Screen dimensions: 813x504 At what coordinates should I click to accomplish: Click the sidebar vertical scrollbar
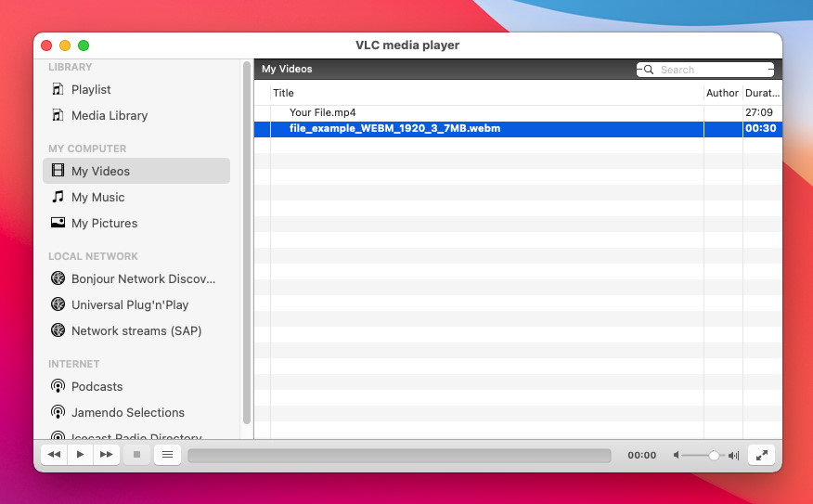pos(247,242)
